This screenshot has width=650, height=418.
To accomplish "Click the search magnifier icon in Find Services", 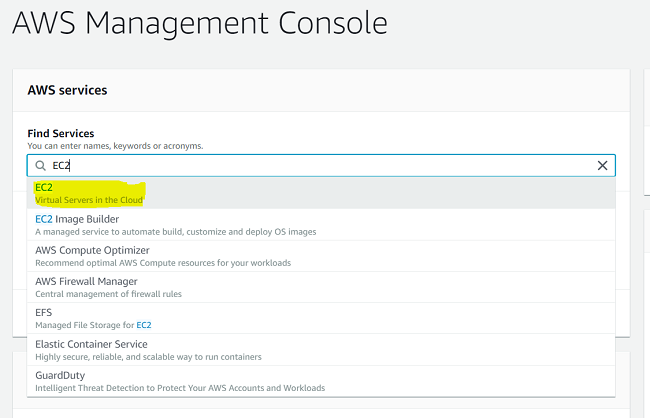I will pyautogui.click(x=40, y=166).
